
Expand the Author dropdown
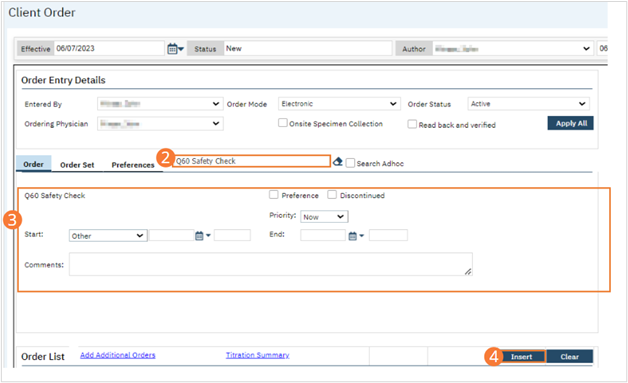click(x=513, y=48)
